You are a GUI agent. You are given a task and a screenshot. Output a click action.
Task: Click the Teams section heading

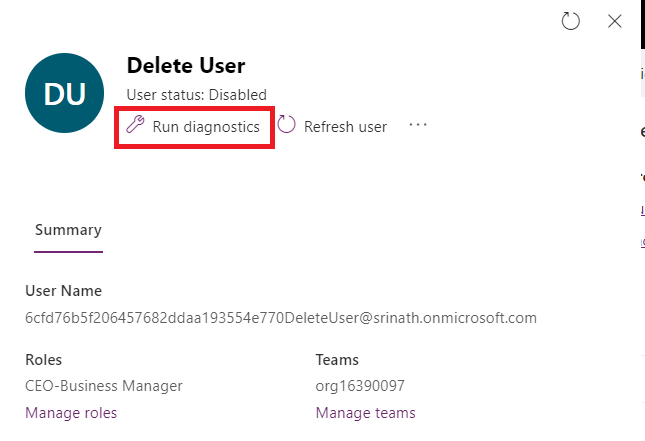point(337,360)
